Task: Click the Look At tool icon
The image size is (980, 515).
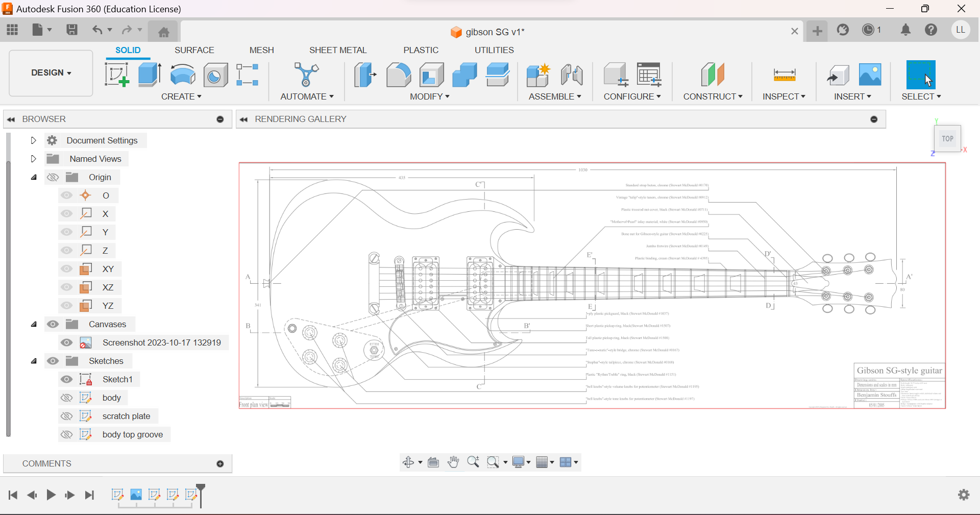Action: 433,462
